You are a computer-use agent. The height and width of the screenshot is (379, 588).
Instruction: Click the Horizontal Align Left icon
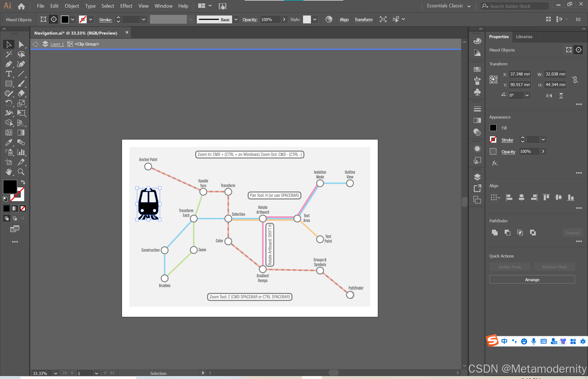[x=509, y=198]
